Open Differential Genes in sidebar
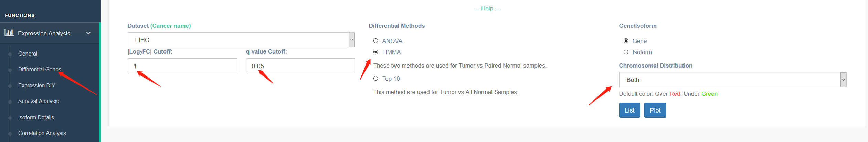Screen dimensions: 868x142 pyautogui.click(x=40, y=70)
